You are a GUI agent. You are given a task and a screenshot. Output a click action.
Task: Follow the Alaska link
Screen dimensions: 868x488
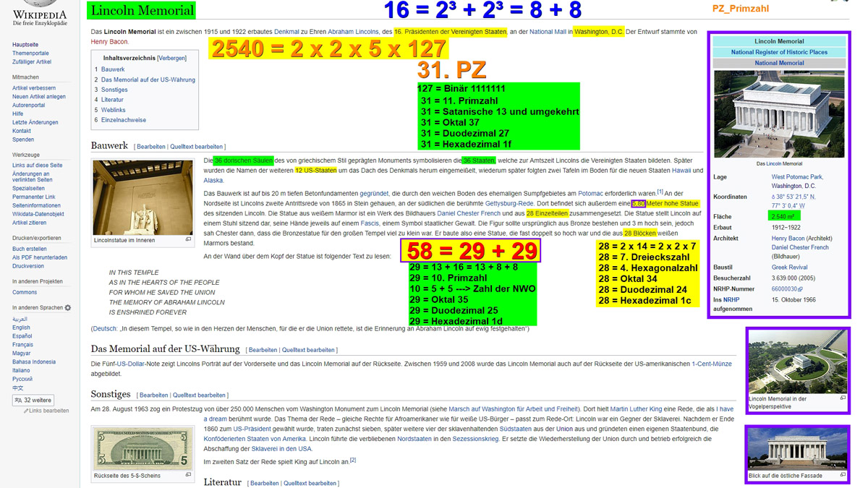click(x=213, y=181)
